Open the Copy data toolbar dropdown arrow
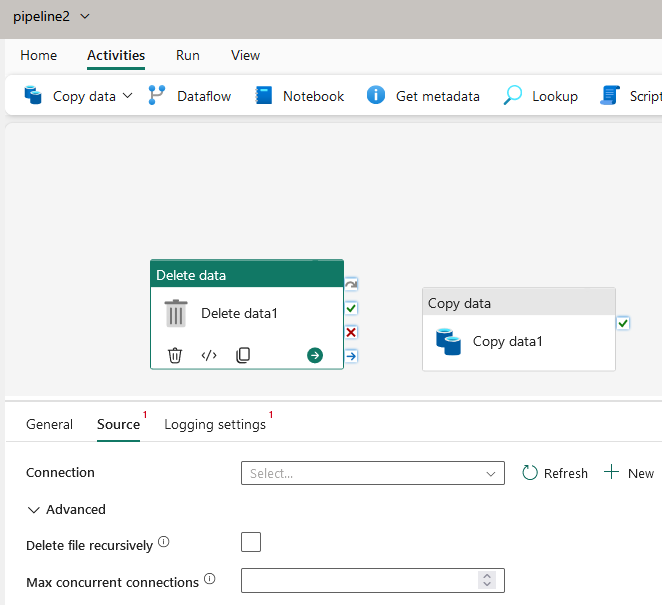The image size is (662, 605). [x=127, y=96]
